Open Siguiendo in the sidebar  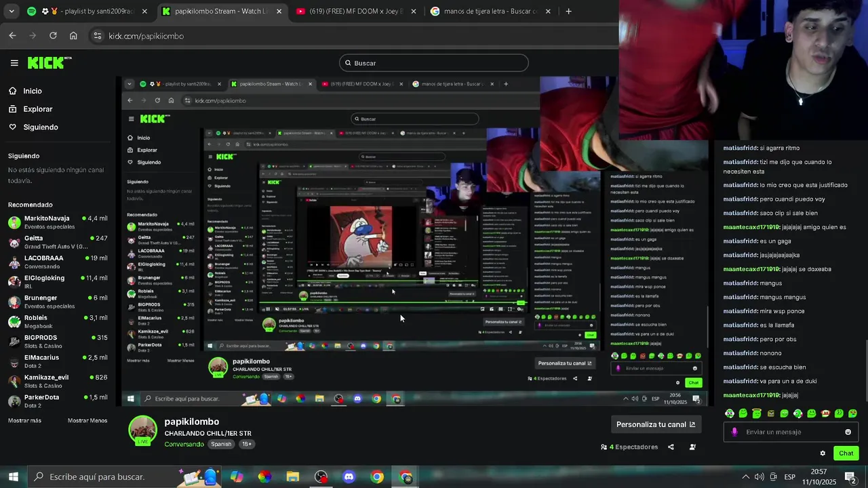41,127
